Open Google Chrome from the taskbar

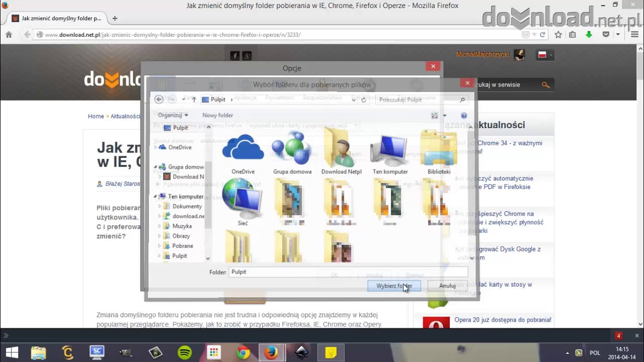point(243,352)
